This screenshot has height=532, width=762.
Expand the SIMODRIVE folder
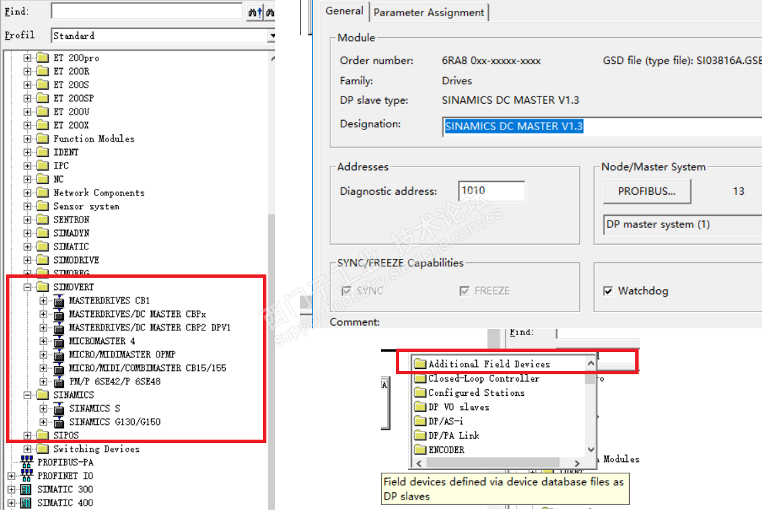coord(27,260)
